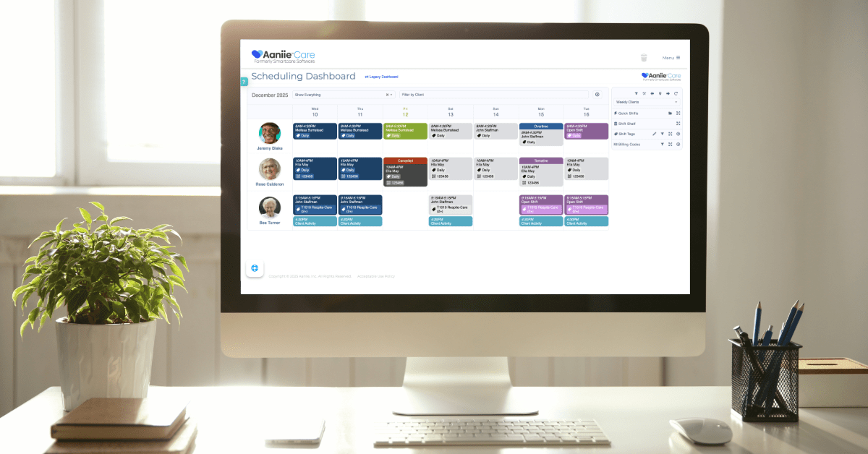Screen dimensions: 868x454
Task: Open Jeremy Blake's Sunday John Staffman shift
Action: tap(495, 131)
